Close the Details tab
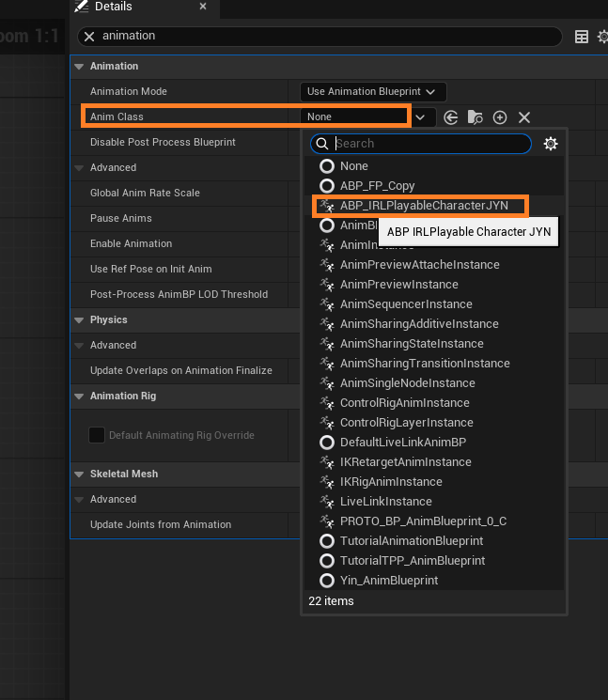Image resolution: width=608 pixels, height=700 pixels. click(x=203, y=7)
